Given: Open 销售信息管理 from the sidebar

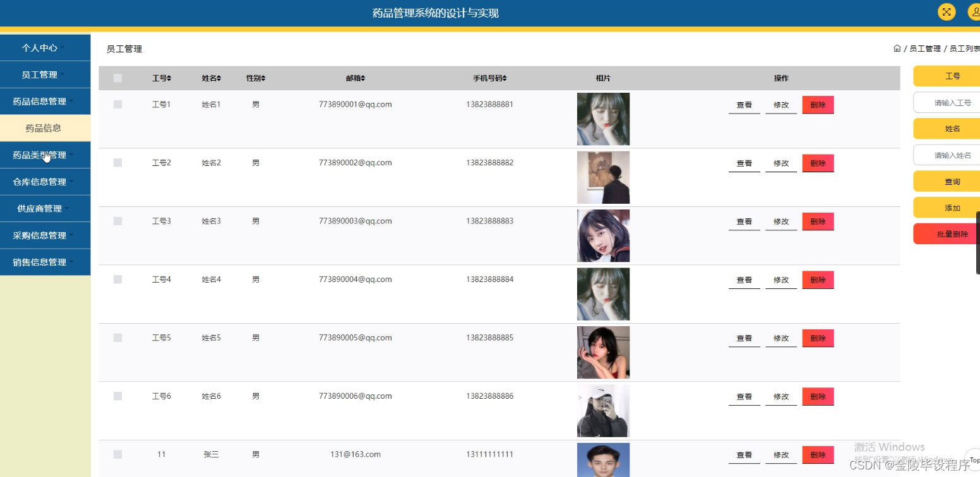Looking at the screenshot, I should [x=45, y=261].
